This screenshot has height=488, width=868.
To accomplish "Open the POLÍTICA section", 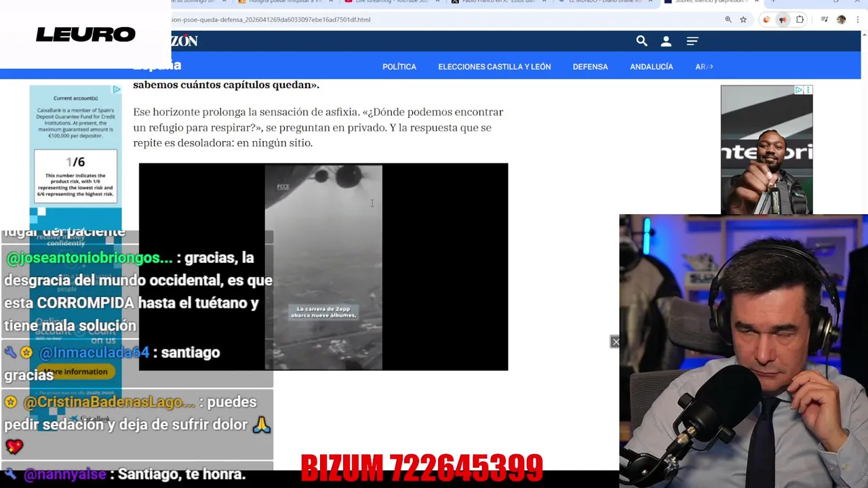I will pyautogui.click(x=399, y=66).
